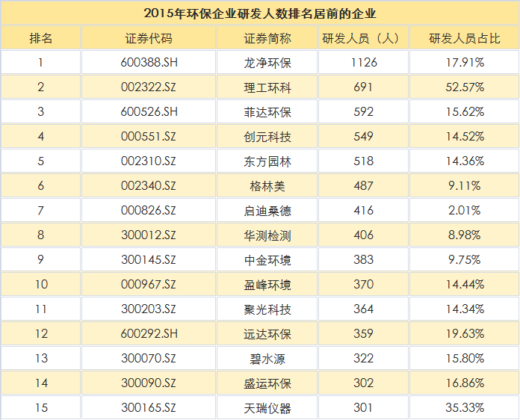
Task: Select company name 远达环保
Action: point(267,334)
